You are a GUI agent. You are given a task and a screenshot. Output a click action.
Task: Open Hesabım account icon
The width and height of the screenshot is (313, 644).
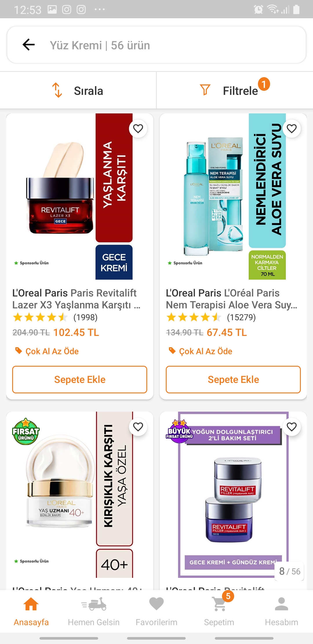tap(281, 611)
